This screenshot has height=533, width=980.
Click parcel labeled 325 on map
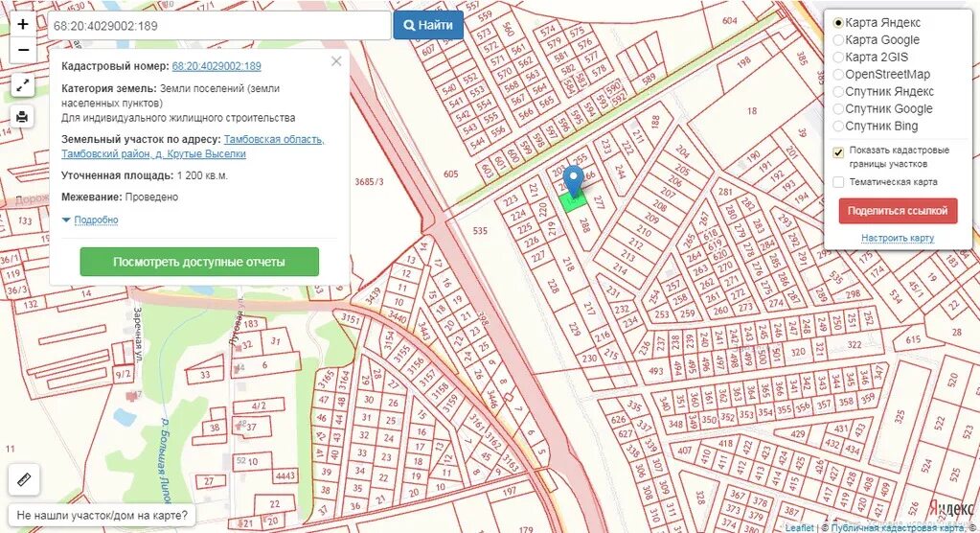click(x=900, y=416)
